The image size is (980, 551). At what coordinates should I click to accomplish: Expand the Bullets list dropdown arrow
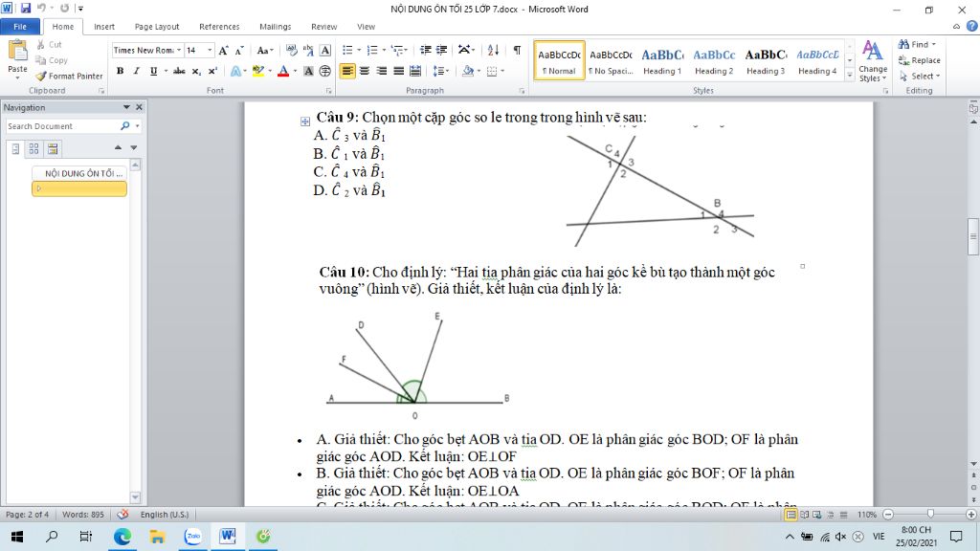[x=359, y=50]
